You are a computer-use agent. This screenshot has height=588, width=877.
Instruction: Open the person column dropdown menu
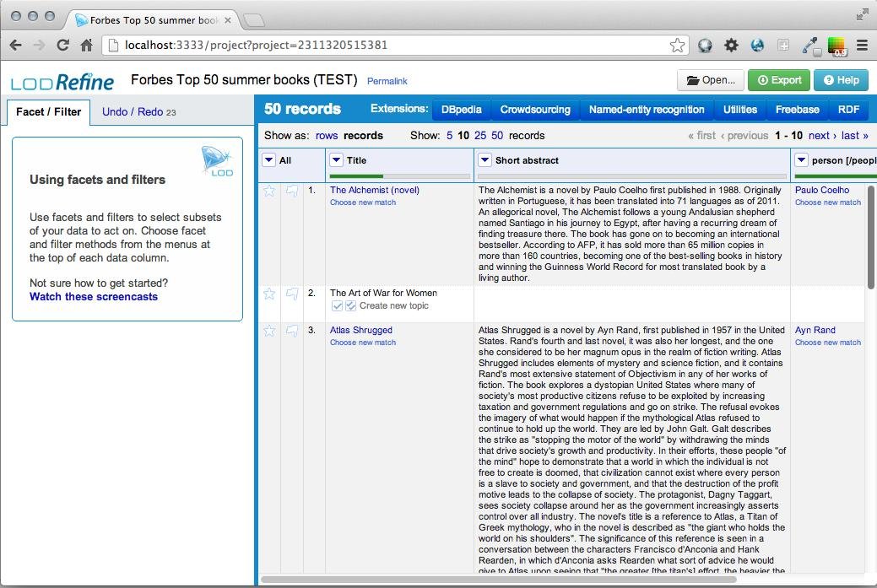point(802,160)
